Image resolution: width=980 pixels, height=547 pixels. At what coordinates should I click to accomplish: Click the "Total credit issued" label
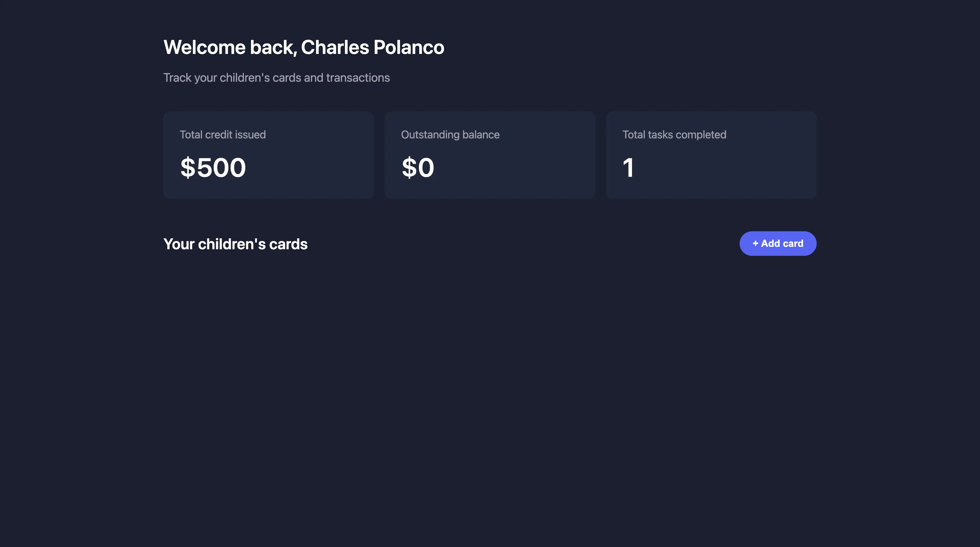click(223, 134)
